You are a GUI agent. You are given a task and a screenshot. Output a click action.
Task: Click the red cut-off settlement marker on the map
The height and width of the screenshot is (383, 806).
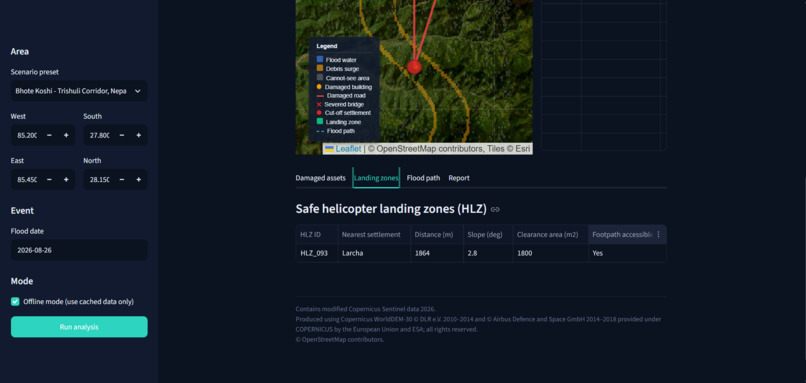coord(414,67)
